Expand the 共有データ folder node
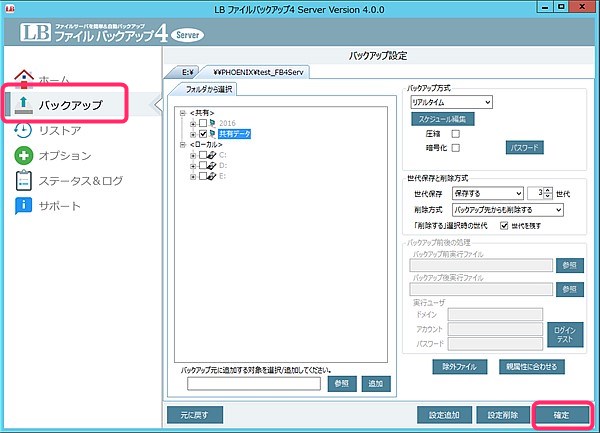Image resolution: width=600 pixels, height=433 pixels. (193, 134)
